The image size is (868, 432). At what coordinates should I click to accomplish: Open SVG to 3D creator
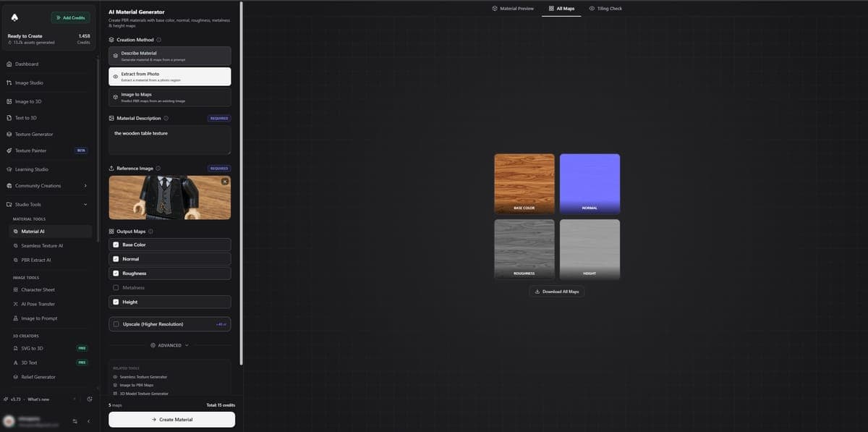pos(51,348)
